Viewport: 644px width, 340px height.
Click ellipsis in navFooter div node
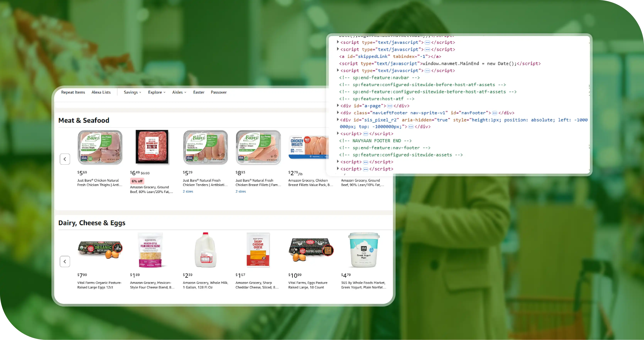(x=495, y=113)
